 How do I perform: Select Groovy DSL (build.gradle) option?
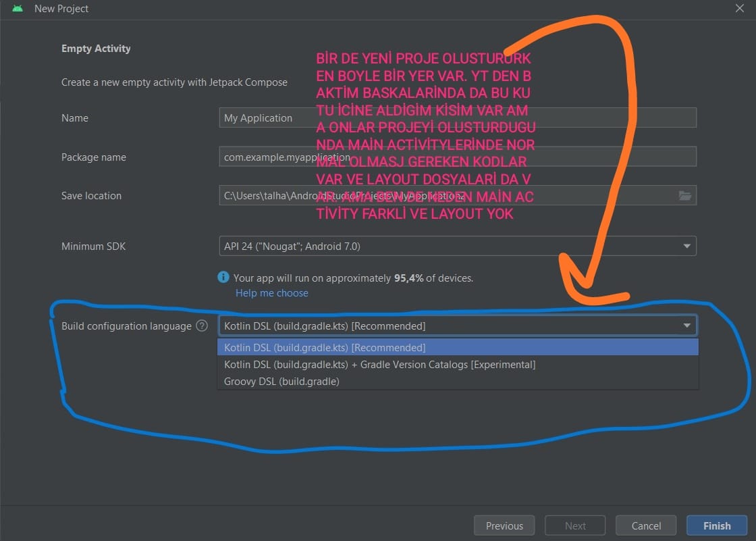458,381
